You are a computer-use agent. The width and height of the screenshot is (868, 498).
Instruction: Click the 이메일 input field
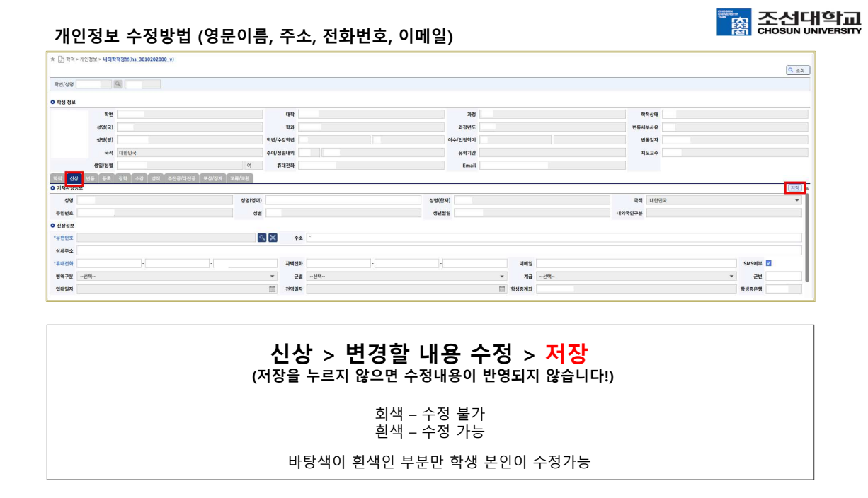pos(636,263)
